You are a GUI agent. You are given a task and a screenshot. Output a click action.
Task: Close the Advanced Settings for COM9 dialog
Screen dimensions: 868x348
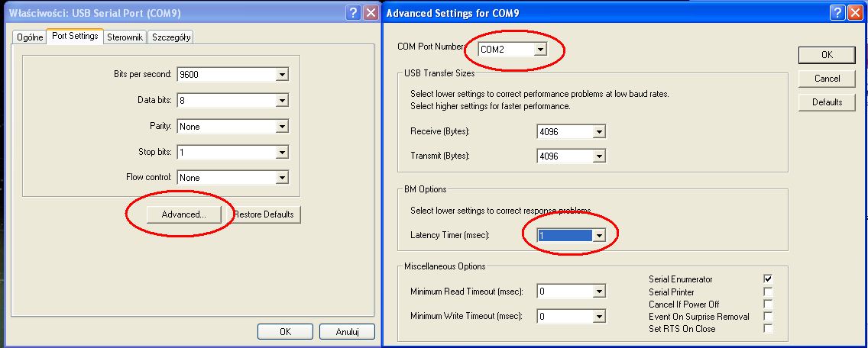856,13
